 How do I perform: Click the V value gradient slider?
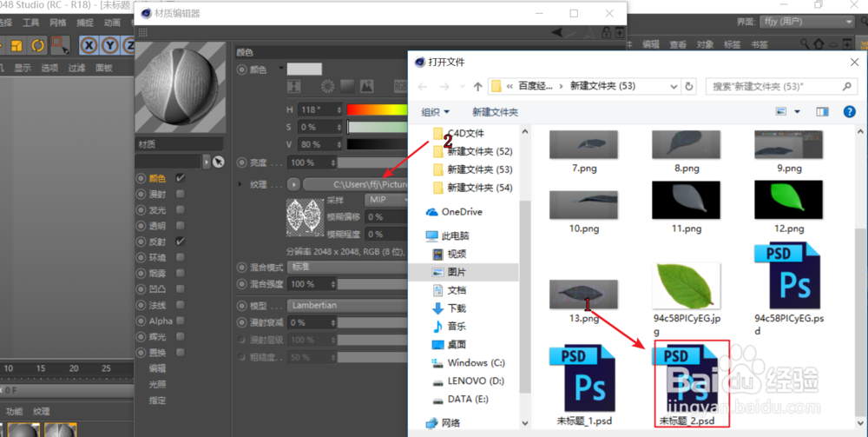(378, 144)
